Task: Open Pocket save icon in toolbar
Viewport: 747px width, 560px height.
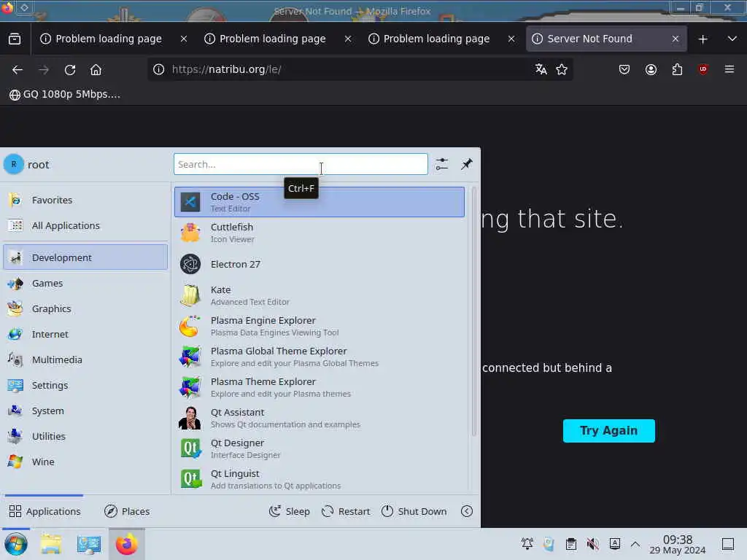Action: point(624,69)
